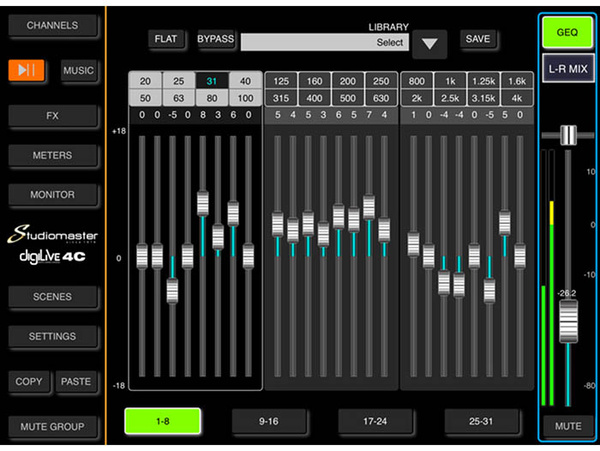
Task: Switch to the 9-16 band tab
Action: coord(269,421)
